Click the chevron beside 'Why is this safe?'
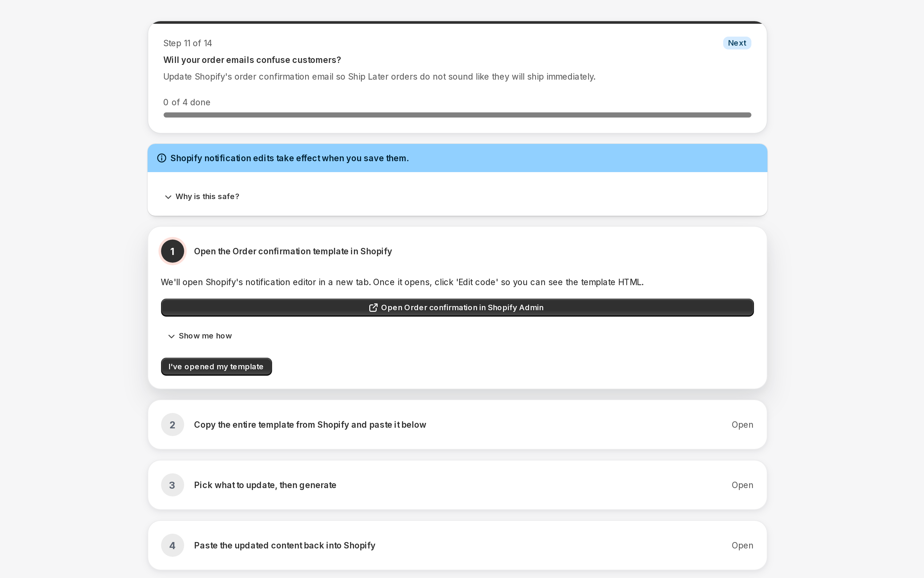Viewport: 924px width, 578px height. click(x=168, y=197)
